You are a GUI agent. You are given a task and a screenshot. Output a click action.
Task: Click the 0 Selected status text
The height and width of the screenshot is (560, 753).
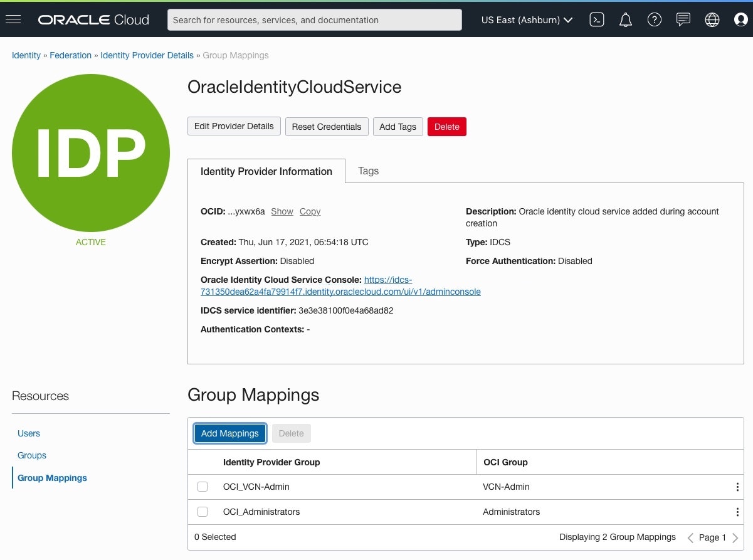coord(215,537)
